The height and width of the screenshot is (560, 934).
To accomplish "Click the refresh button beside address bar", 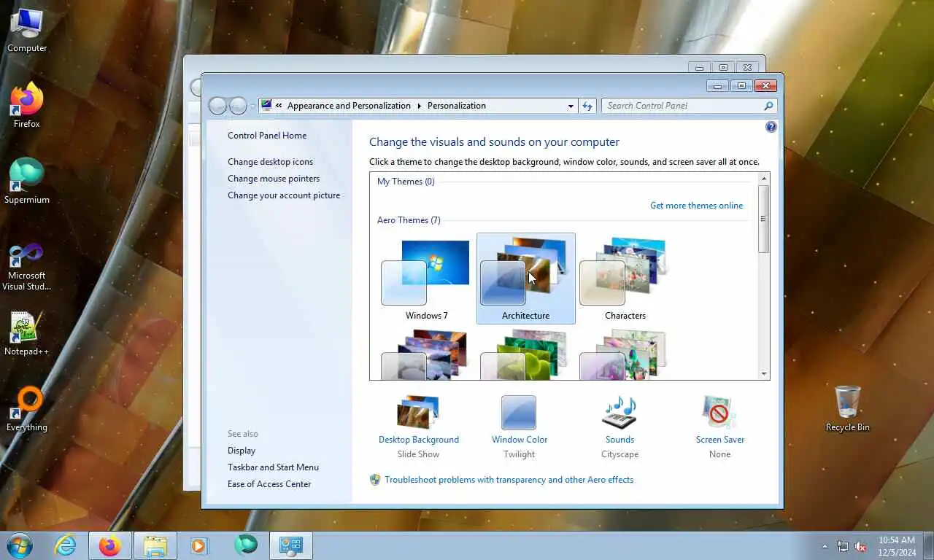I will coord(587,106).
